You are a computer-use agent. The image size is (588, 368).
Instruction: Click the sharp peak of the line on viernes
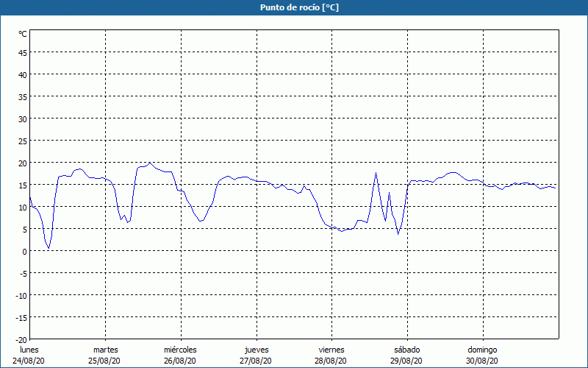pos(376,173)
